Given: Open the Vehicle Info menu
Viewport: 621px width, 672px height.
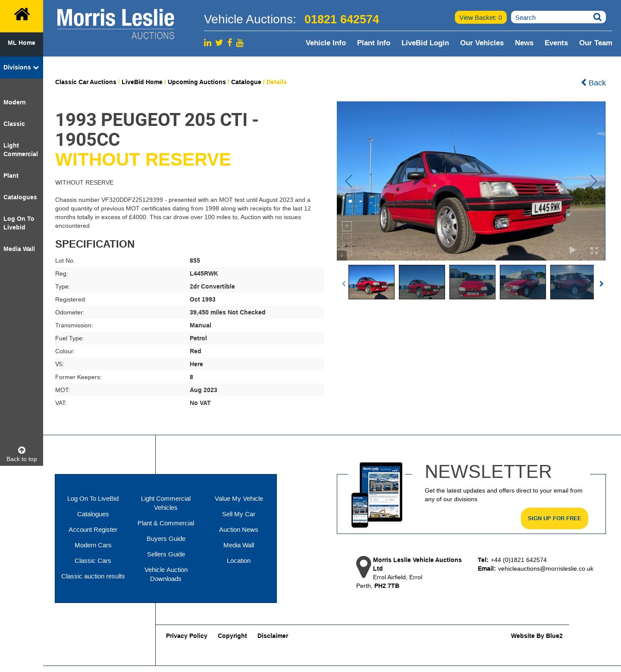Looking at the screenshot, I should pos(326,43).
